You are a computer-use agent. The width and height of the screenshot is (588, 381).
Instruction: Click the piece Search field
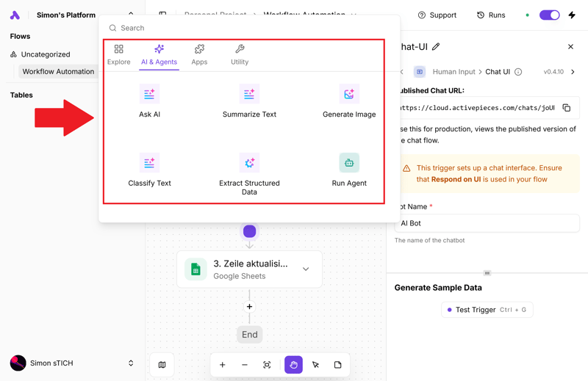250,28
